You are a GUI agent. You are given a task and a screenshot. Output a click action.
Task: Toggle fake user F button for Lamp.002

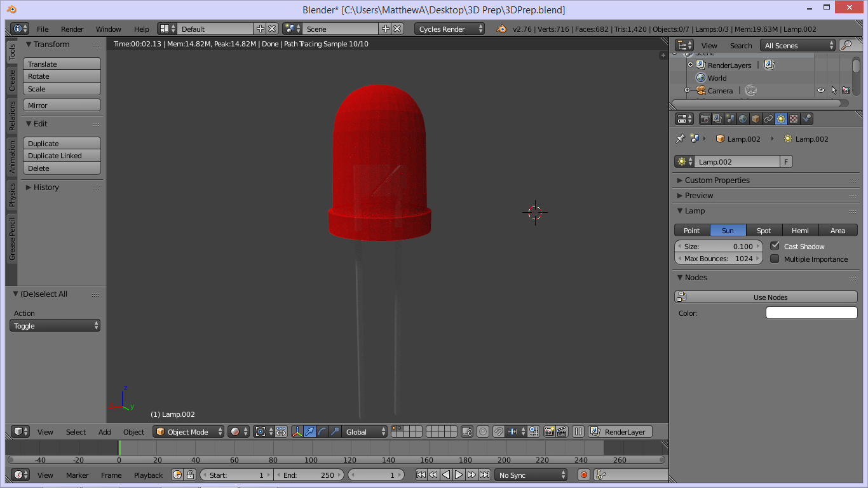786,161
